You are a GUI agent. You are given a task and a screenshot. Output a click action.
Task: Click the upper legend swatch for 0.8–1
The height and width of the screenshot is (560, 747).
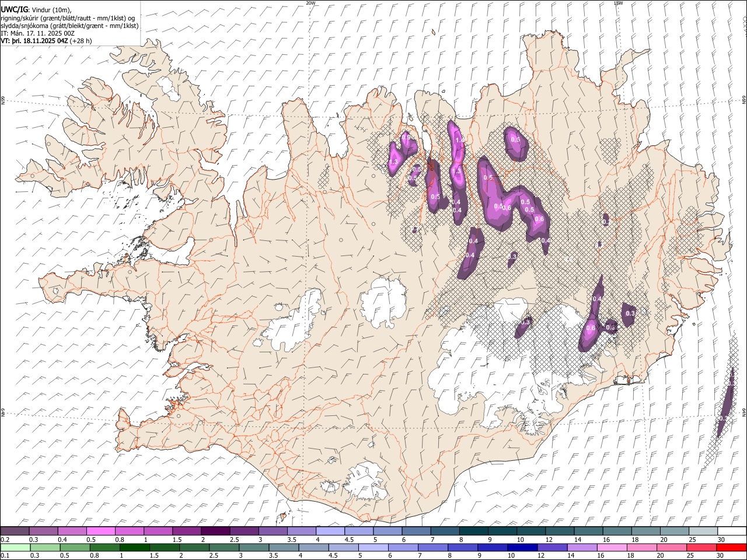(x=129, y=531)
